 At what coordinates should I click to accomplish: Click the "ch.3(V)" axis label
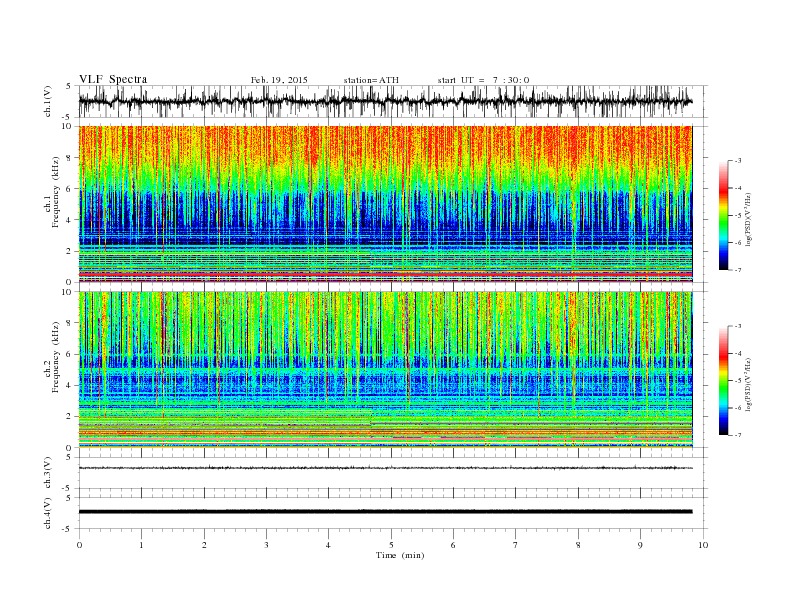tap(48, 473)
